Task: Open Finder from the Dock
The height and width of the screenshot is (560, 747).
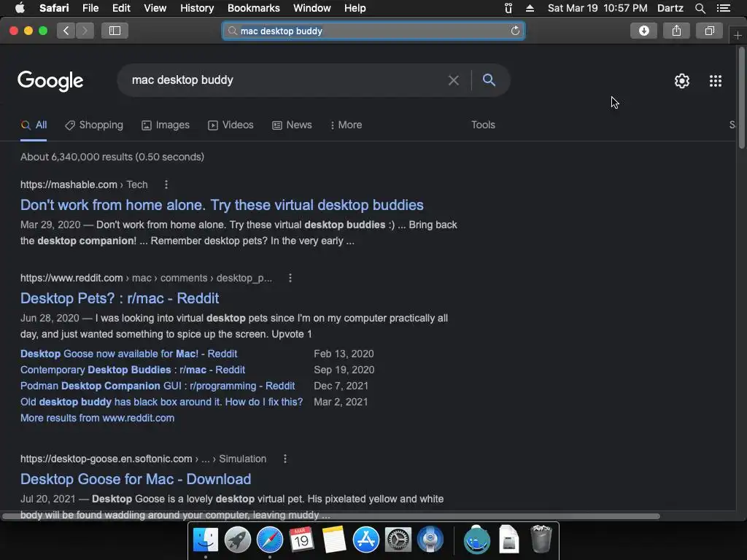Action: coord(205,540)
